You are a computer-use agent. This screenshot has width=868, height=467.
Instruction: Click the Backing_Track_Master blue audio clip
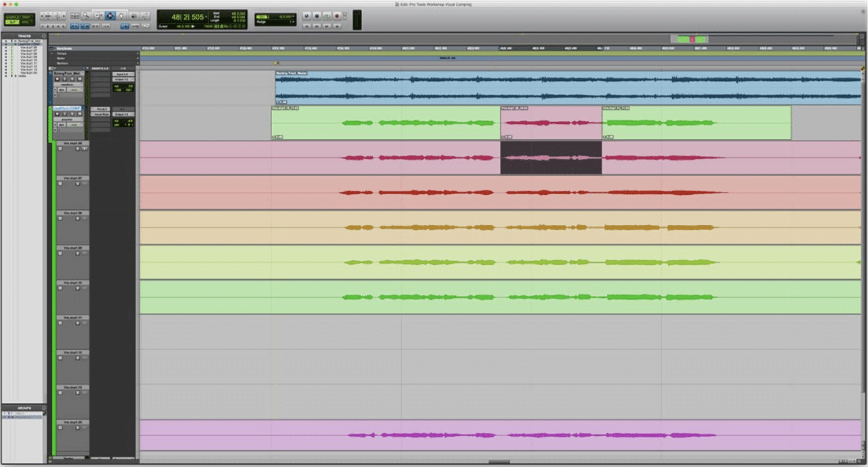tap(568, 87)
